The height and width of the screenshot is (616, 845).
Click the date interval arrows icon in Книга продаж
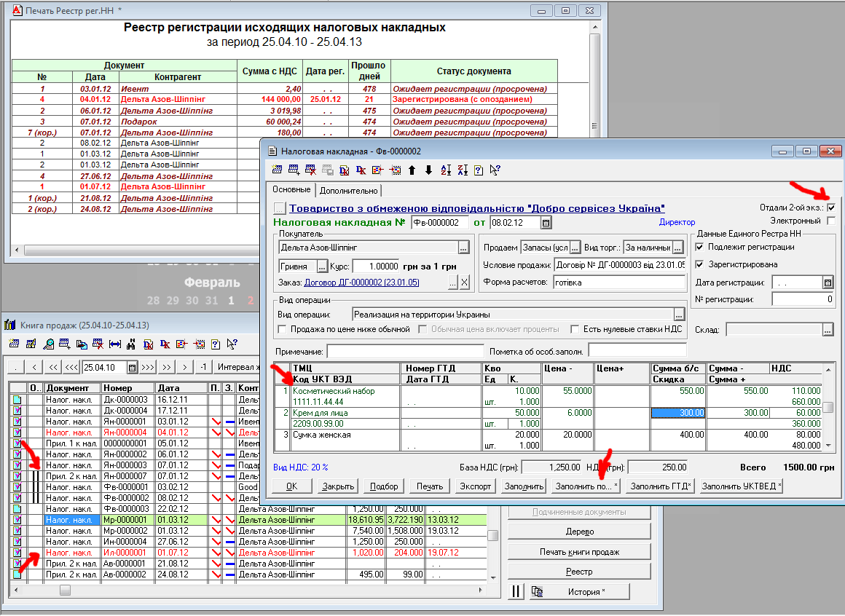[x=115, y=344]
